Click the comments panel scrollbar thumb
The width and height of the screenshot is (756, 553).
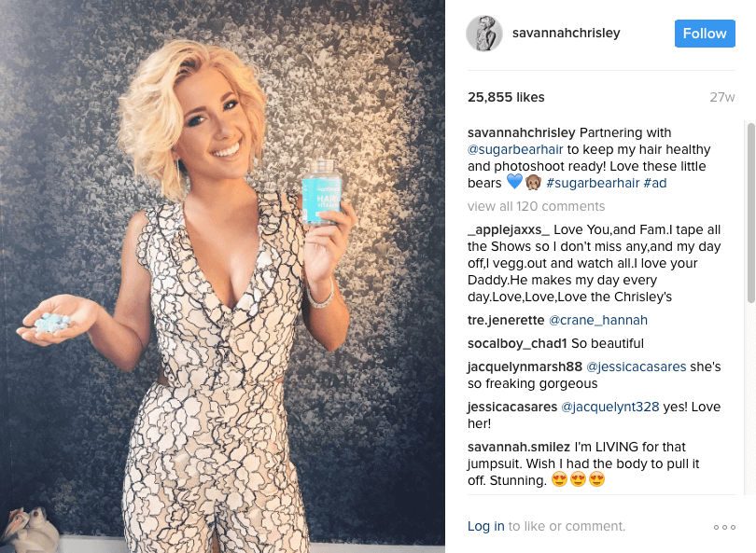click(x=750, y=213)
